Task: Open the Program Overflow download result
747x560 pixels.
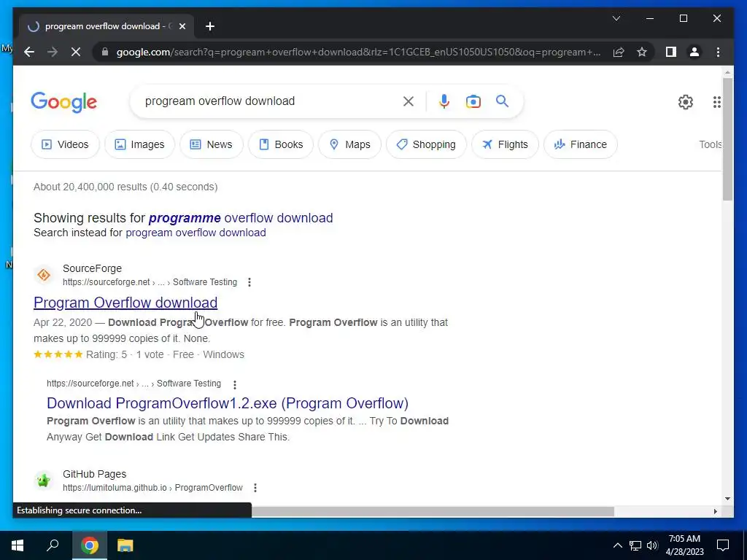Action: pyautogui.click(x=125, y=303)
